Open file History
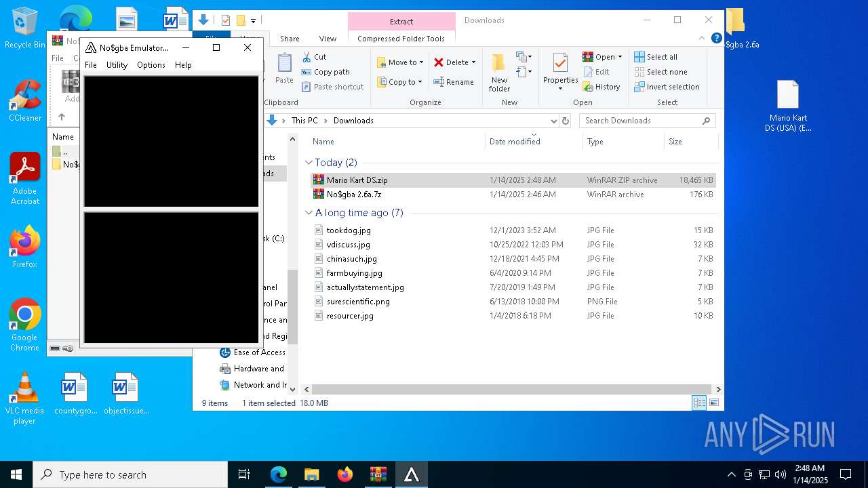The height and width of the screenshot is (488, 868). point(601,87)
